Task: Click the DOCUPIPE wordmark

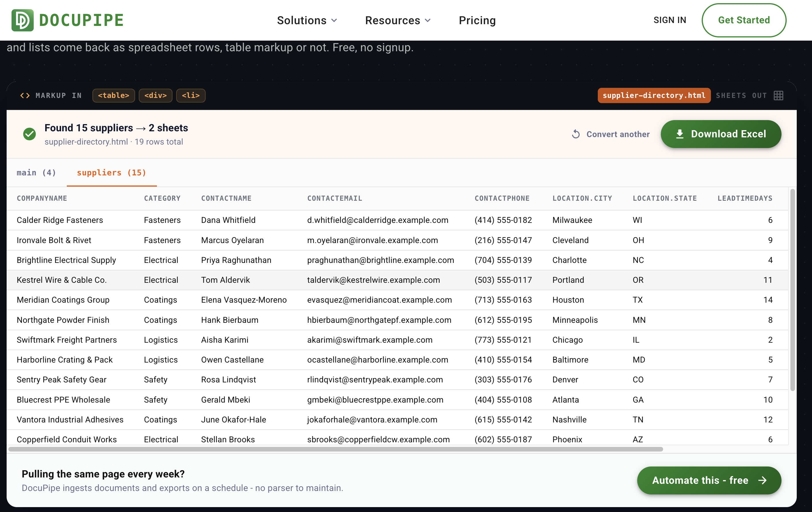Action: tap(81, 20)
